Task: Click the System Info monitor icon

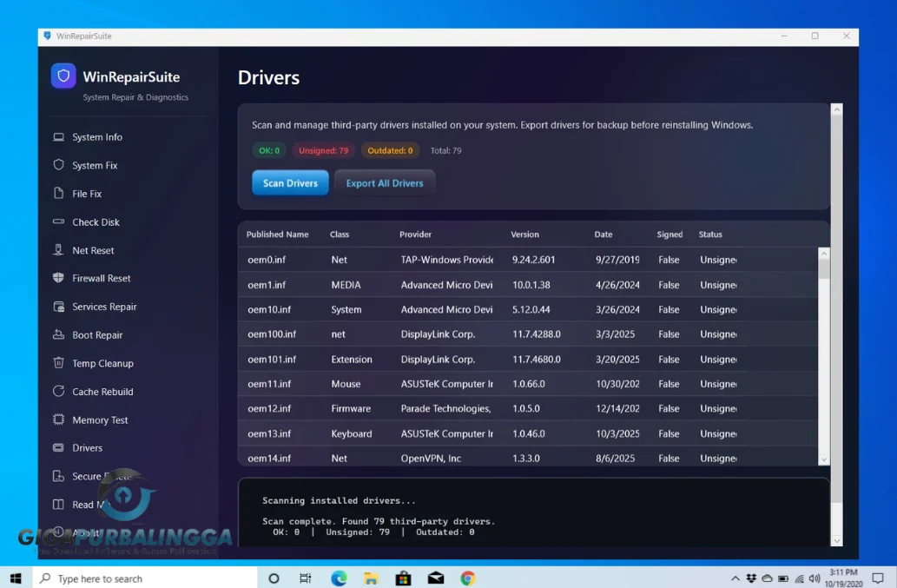Action: coord(58,136)
